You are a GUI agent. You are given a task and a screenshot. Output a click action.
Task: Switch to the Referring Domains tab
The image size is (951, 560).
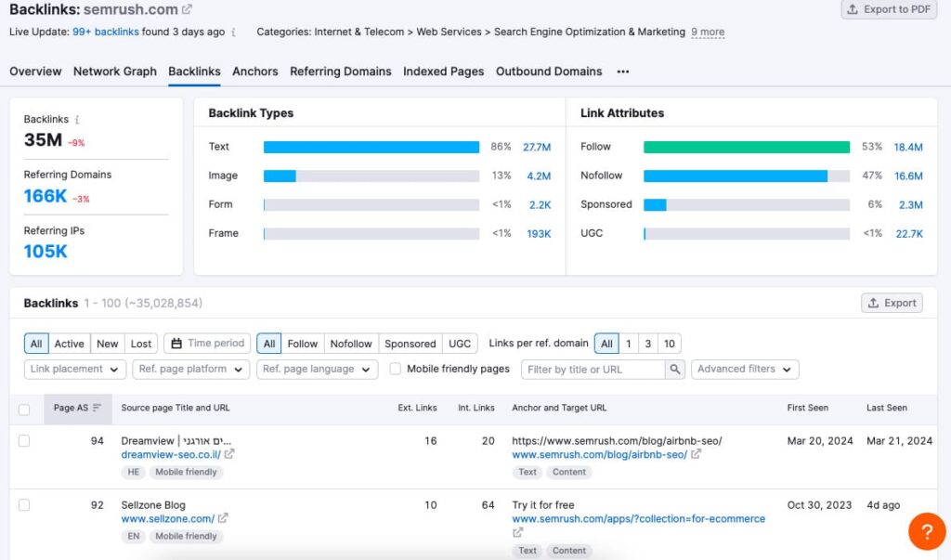pyautogui.click(x=341, y=72)
